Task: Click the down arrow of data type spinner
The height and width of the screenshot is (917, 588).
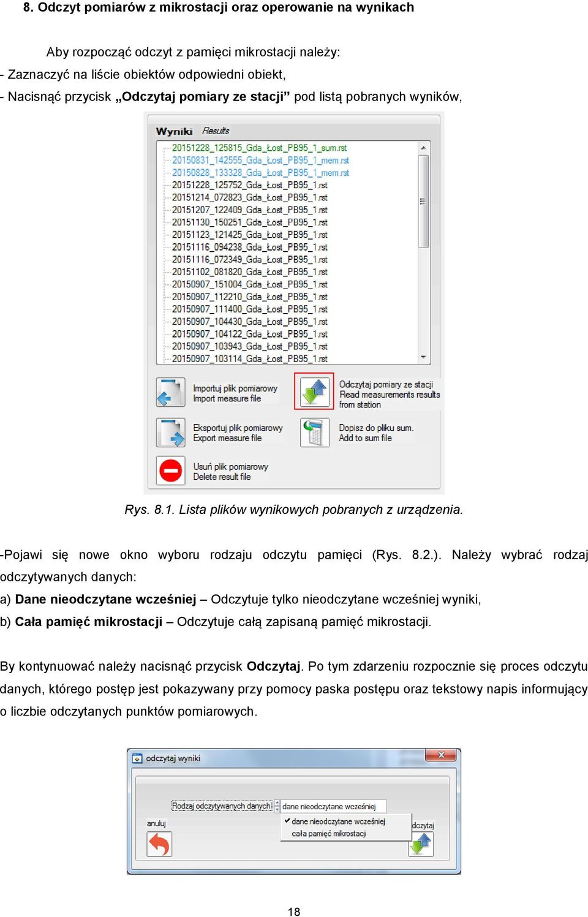Action: (277, 810)
